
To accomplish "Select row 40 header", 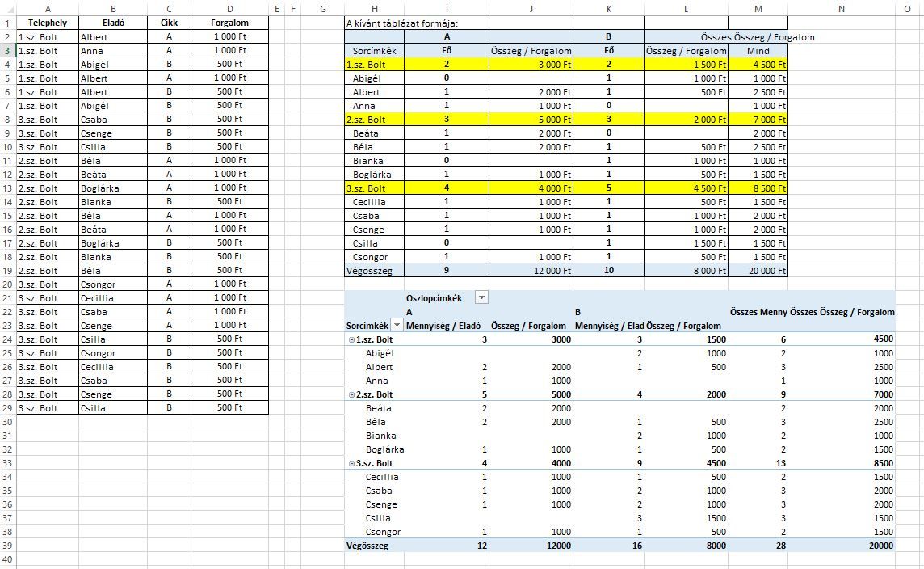I will (7, 559).
